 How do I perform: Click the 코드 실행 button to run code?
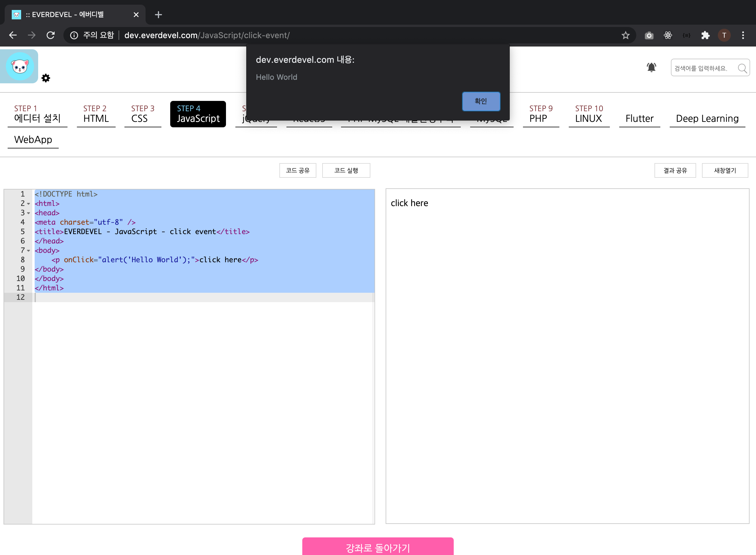tap(346, 170)
